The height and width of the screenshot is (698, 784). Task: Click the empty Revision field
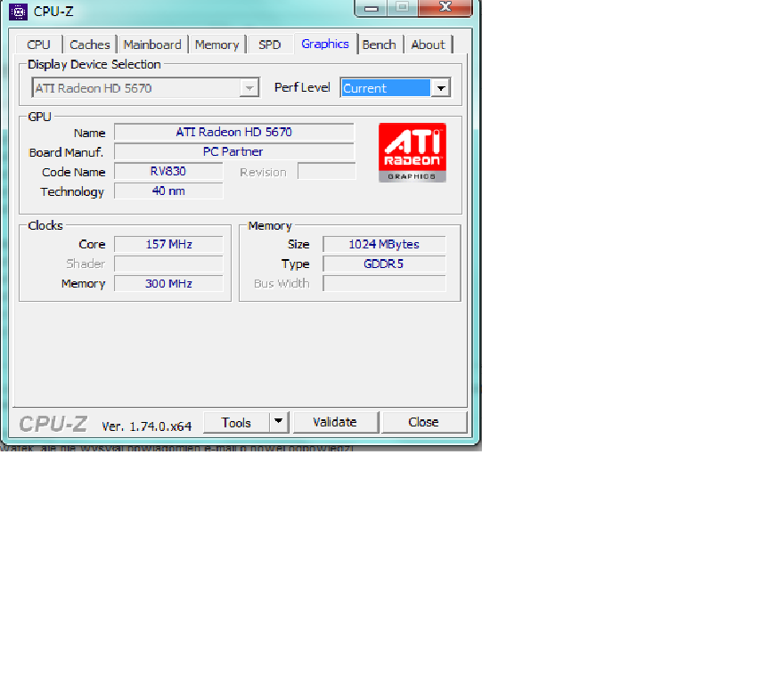click(x=326, y=171)
